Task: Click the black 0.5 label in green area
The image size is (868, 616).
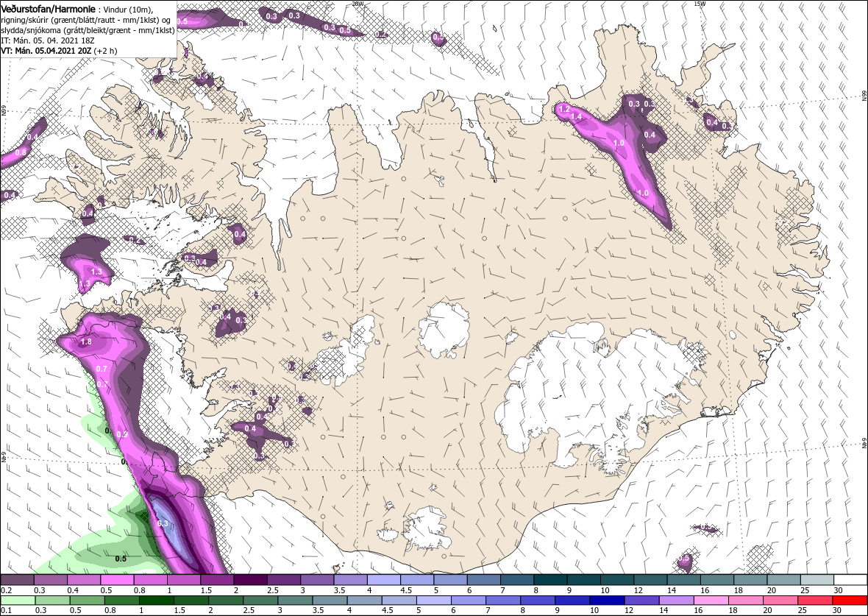Action: 121,559
